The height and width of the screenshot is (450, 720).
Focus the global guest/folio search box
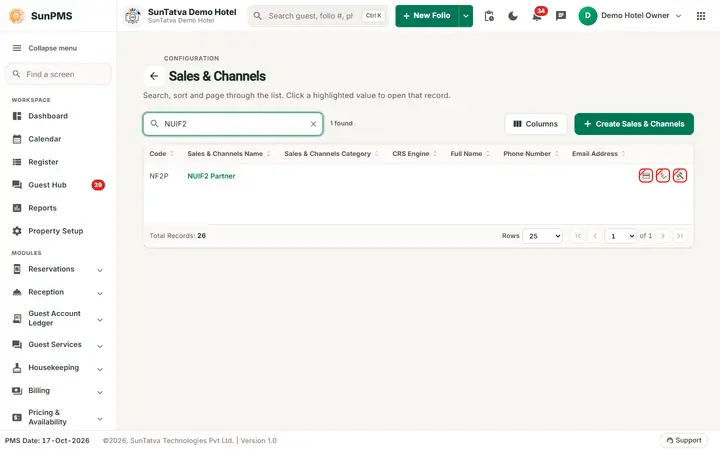[x=318, y=16]
